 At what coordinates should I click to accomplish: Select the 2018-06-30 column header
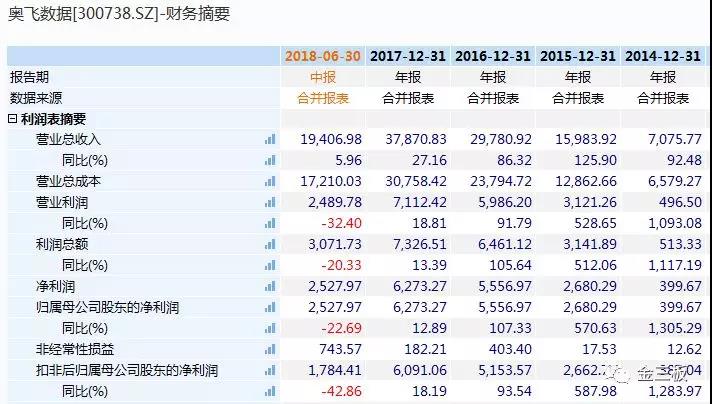(x=323, y=56)
